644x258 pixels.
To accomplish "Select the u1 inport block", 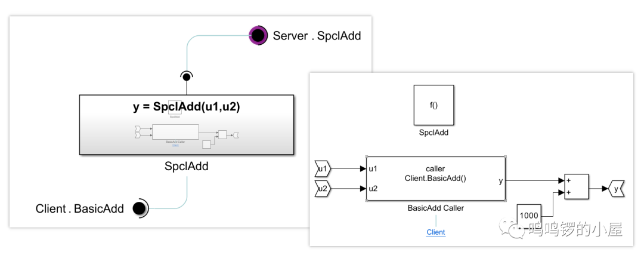I will click(323, 169).
